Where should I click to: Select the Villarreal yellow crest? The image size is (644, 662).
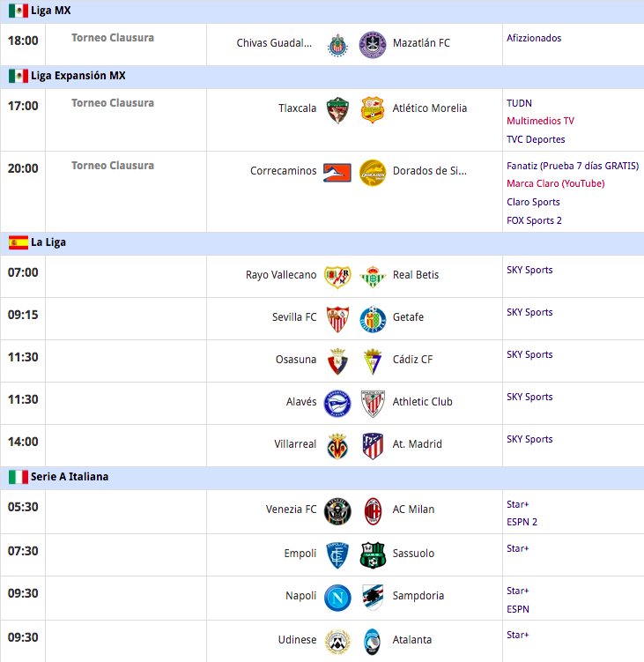(337, 446)
